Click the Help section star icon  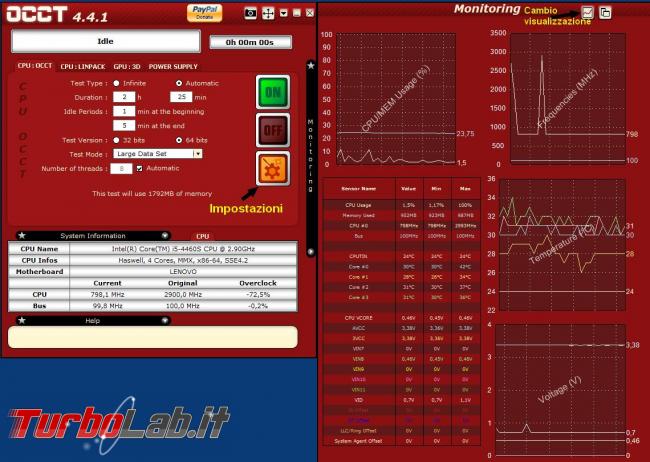pos(22,321)
